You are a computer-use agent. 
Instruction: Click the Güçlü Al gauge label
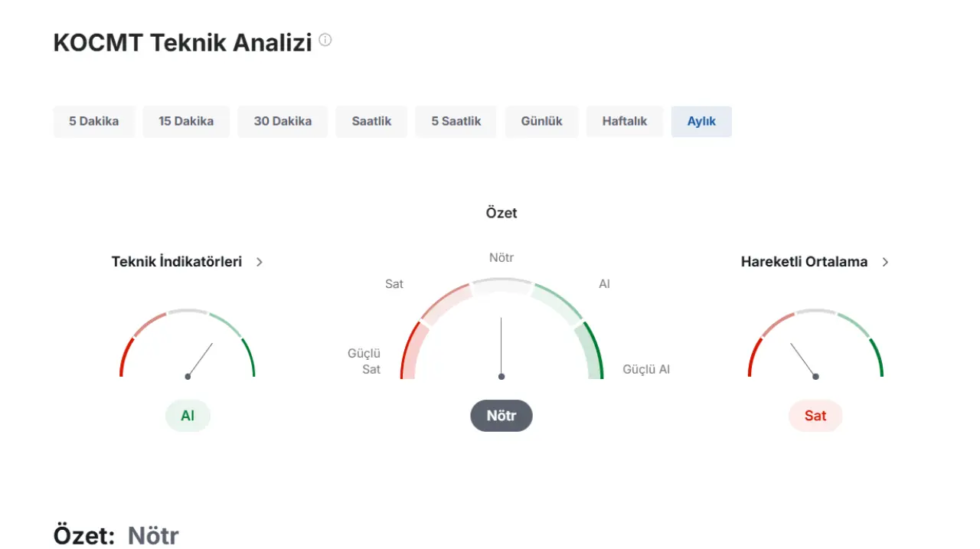tap(646, 369)
